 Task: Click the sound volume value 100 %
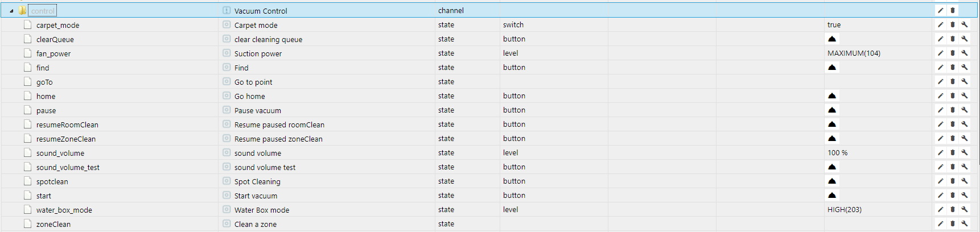pos(837,152)
